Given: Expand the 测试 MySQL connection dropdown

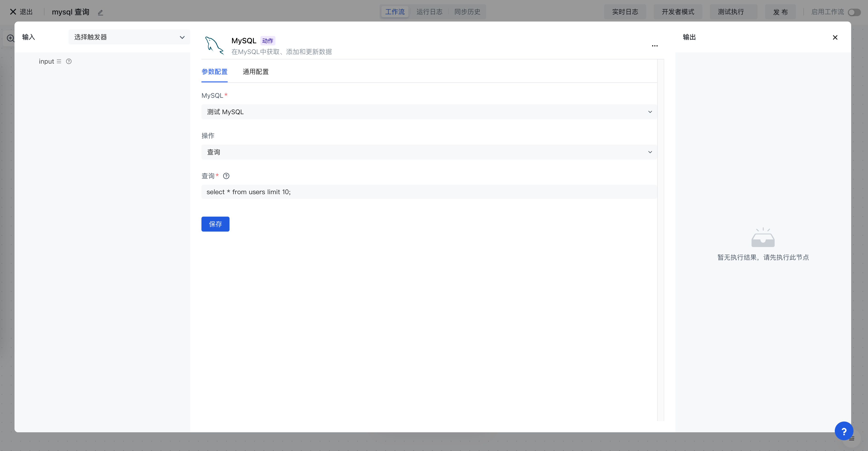Looking at the screenshot, I should click(429, 112).
